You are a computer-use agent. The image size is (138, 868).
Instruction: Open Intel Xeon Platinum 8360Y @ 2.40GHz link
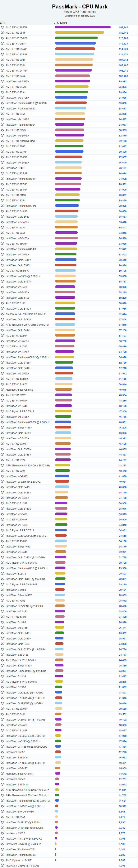(28, 357)
